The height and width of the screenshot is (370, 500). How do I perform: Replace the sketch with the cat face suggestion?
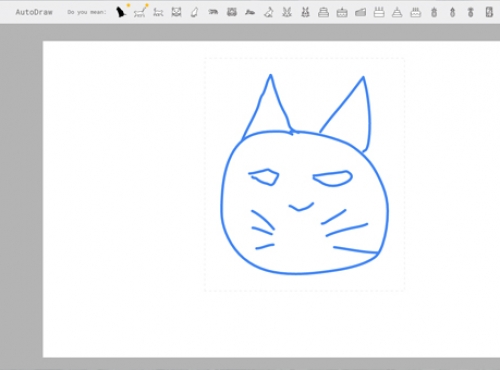click(x=176, y=12)
